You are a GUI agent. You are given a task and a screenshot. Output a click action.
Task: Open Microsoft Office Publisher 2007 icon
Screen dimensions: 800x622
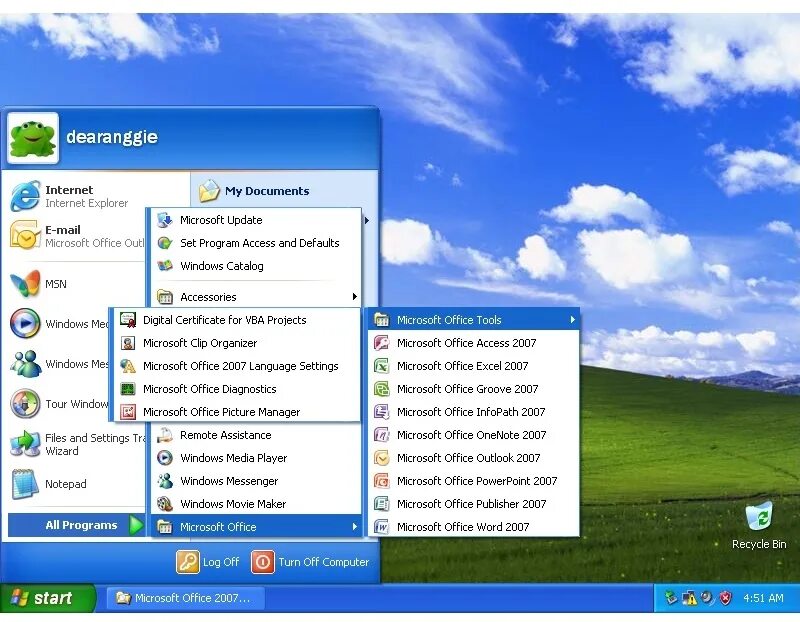(382, 504)
